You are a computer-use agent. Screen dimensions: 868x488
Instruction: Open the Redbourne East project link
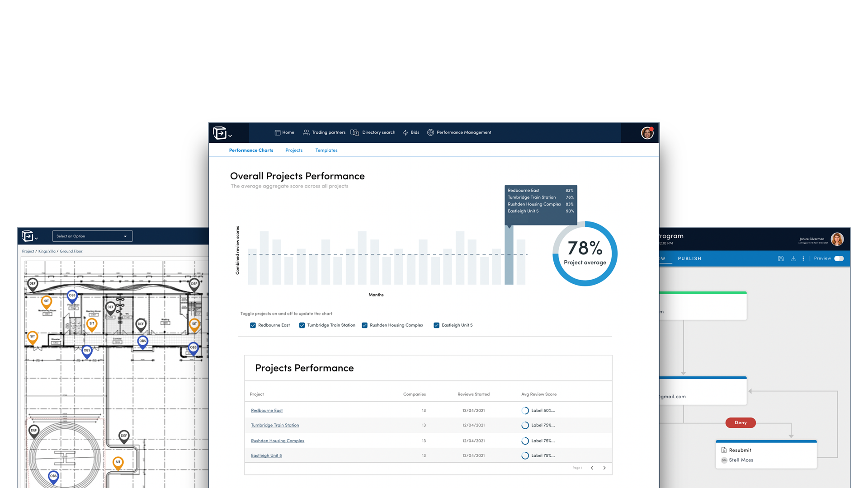pos(266,410)
